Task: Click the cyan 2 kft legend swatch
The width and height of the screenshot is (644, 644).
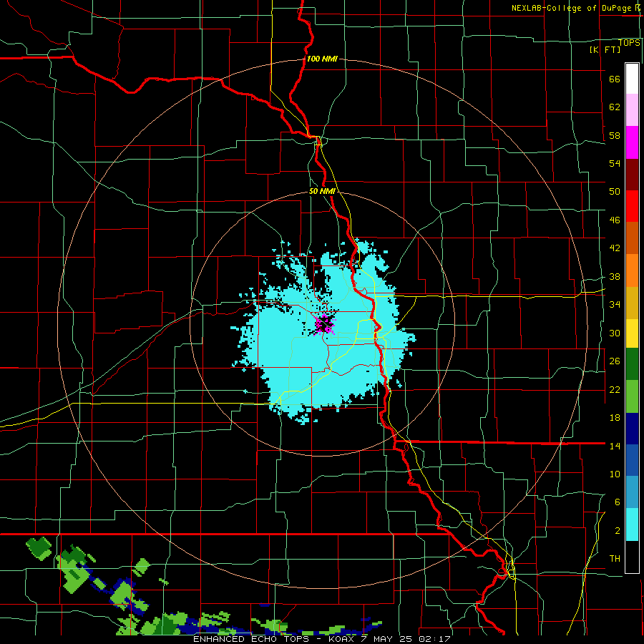Action: click(632, 525)
